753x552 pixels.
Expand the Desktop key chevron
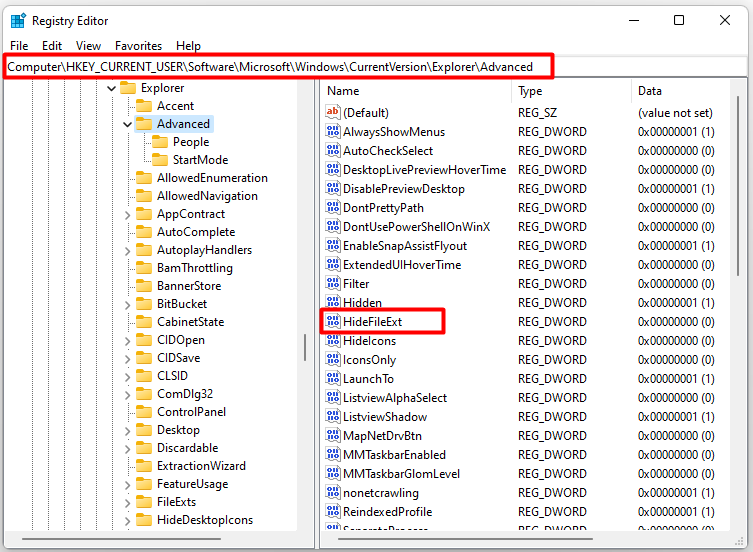click(x=127, y=431)
